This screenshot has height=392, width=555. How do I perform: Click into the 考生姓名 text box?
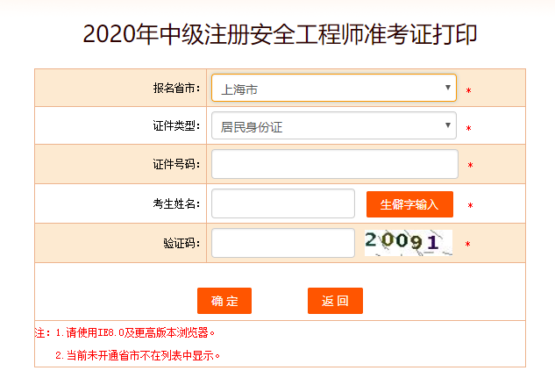click(x=283, y=203)
